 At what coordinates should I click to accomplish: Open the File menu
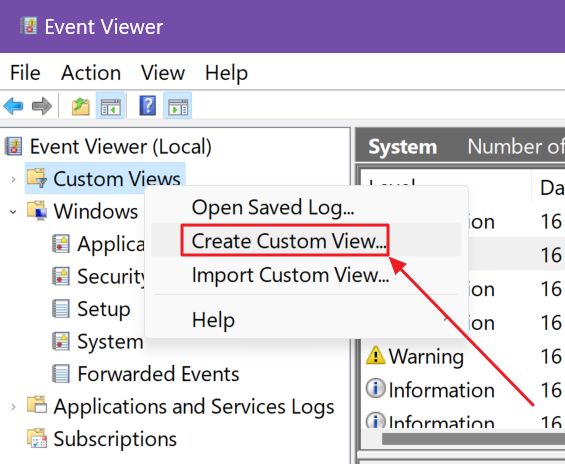pyautogui.click(x=25, y=73)
